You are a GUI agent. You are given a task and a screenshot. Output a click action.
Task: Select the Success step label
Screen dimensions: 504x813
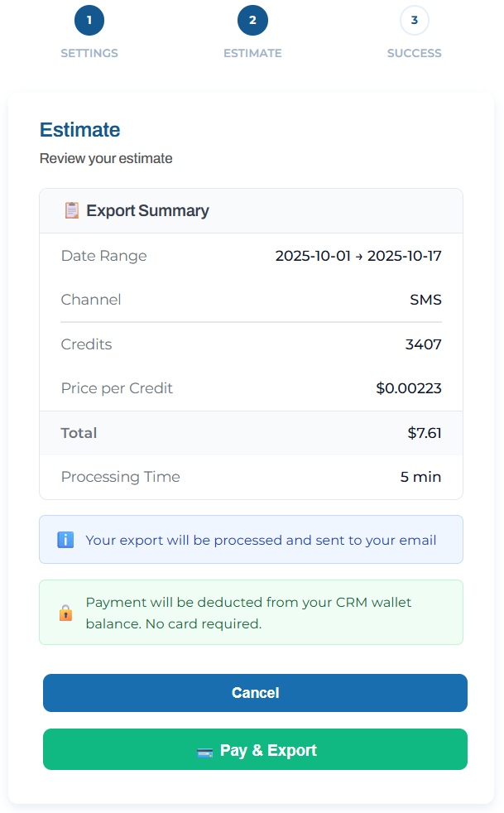[x=415, y=53]
